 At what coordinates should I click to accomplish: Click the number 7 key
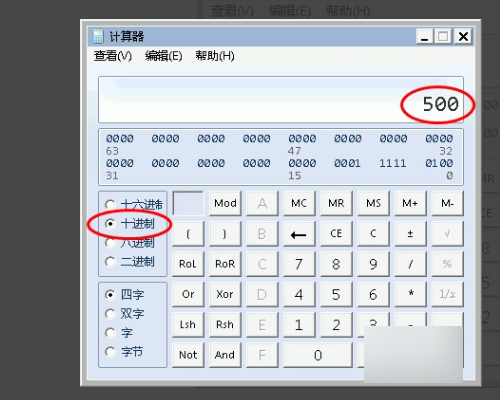[x=299, y=264]
